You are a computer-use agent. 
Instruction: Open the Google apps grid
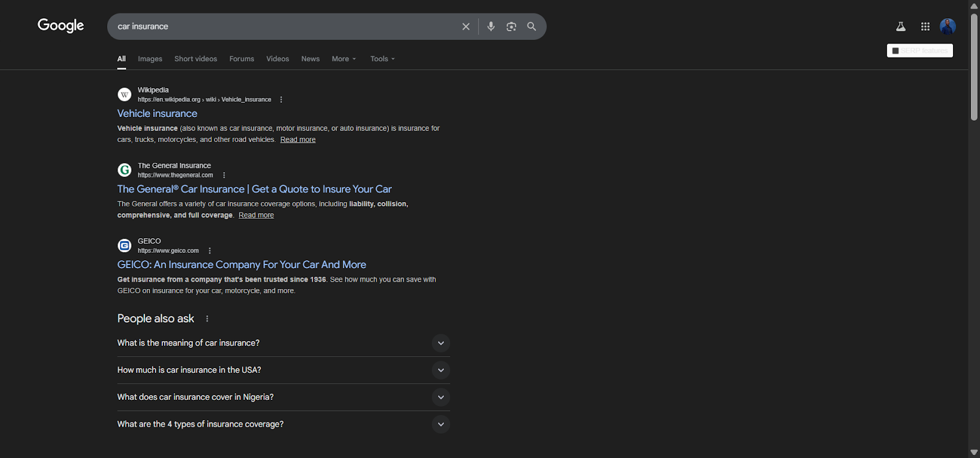pos(925,26)
